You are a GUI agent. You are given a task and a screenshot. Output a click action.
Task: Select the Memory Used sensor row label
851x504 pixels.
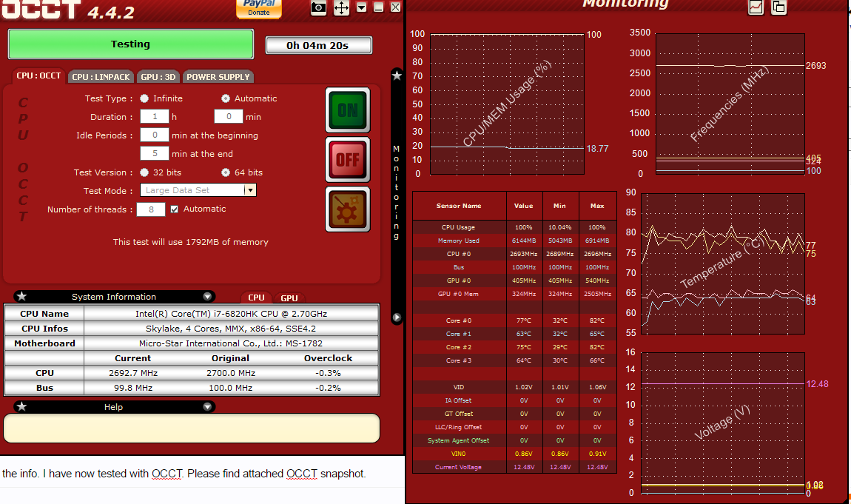[x=459, y=241]
